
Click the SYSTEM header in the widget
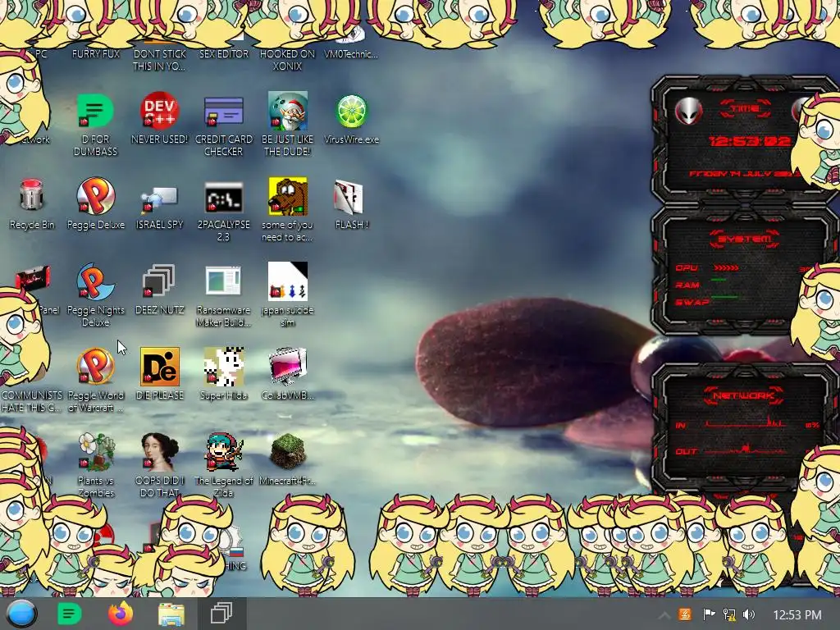(745, 239)
